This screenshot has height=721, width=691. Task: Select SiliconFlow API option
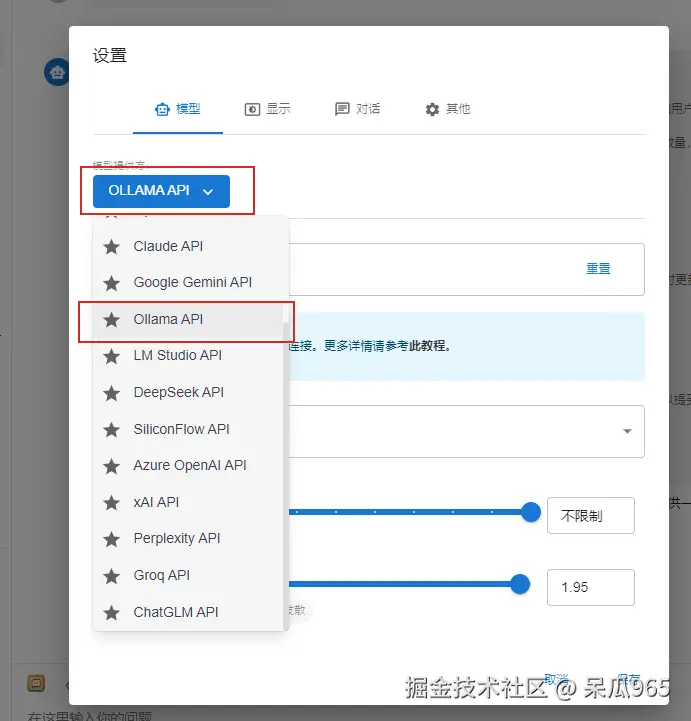pyautogui.click(x=188, y=429)
